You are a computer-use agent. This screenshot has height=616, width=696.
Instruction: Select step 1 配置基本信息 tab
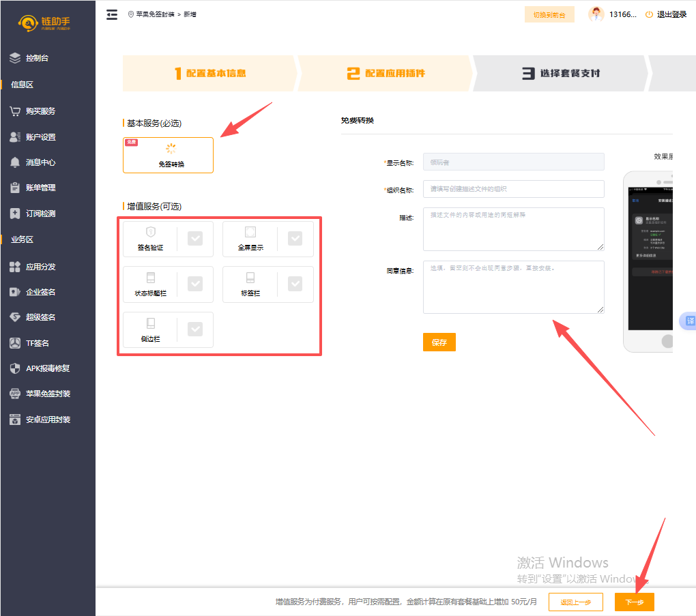point(209,73)
